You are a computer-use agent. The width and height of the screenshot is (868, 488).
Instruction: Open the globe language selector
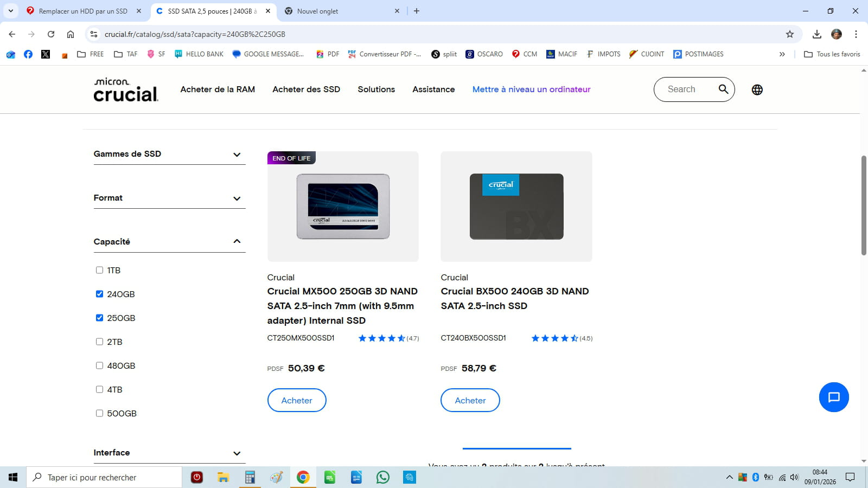click(757, 90)
